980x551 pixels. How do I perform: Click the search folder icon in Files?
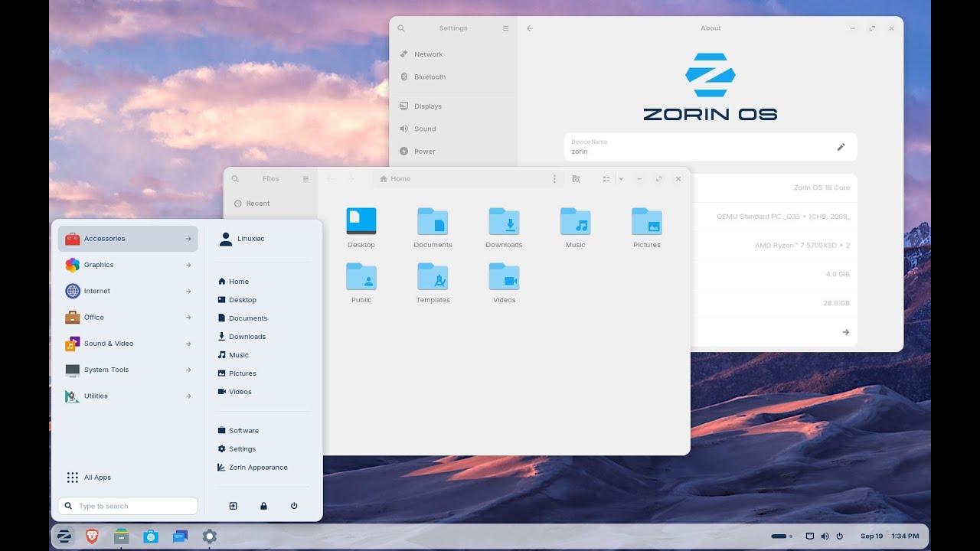click(x=577, y=178)
